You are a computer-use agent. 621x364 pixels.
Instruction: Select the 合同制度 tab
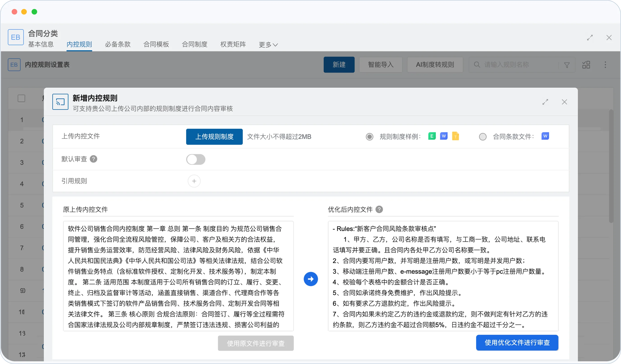point(195,44)
